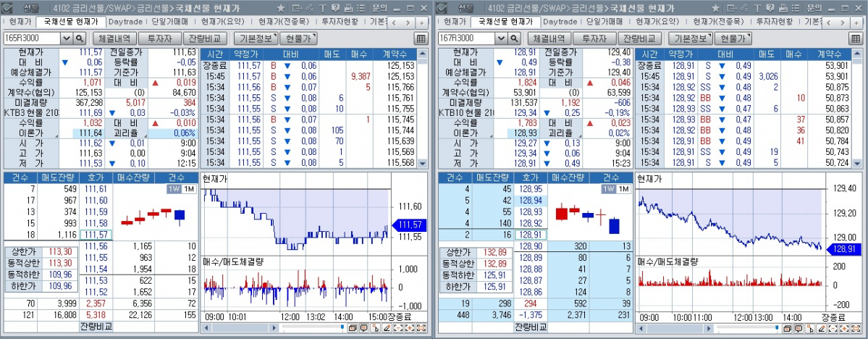
Task: Click the 167R3000 symbol code input field
Action: [466, 38]
